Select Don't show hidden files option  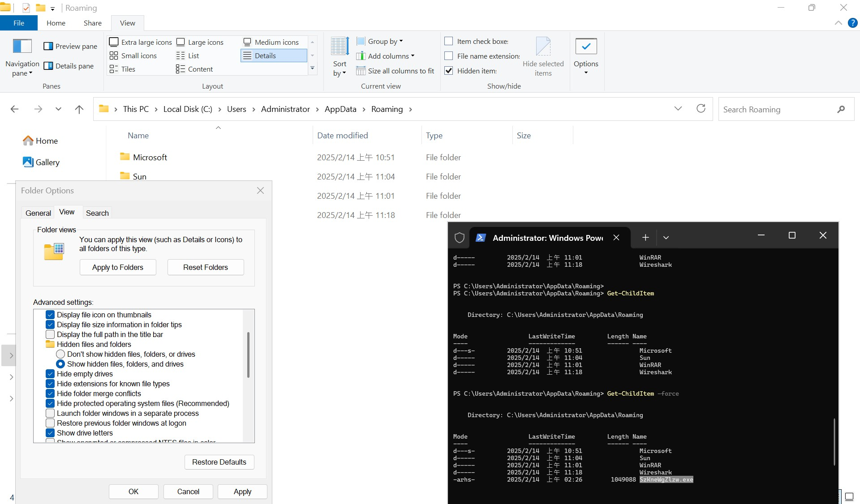click(61, 354)
